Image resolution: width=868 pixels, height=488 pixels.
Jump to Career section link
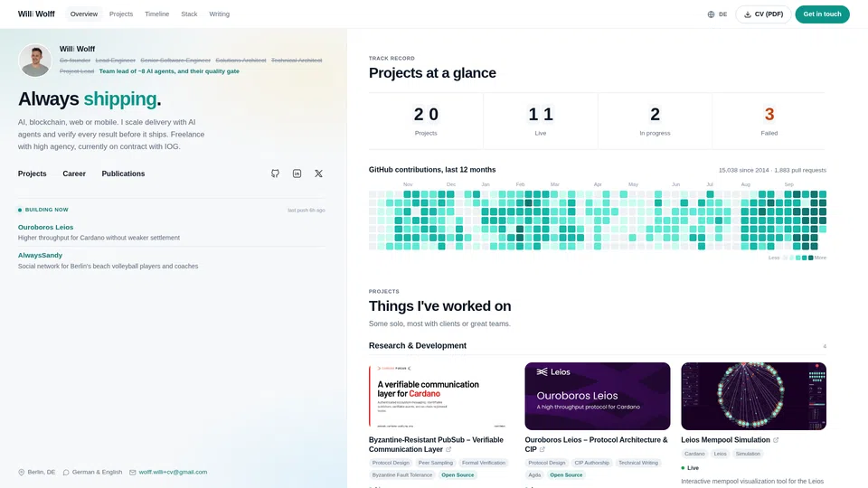coord(74,174)
